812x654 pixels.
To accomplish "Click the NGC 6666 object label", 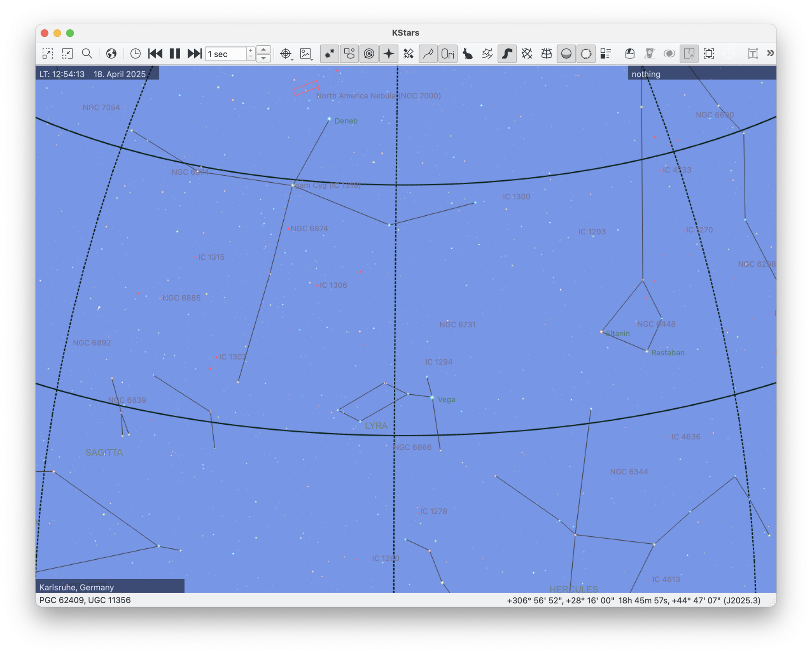I will click(412, 447).
